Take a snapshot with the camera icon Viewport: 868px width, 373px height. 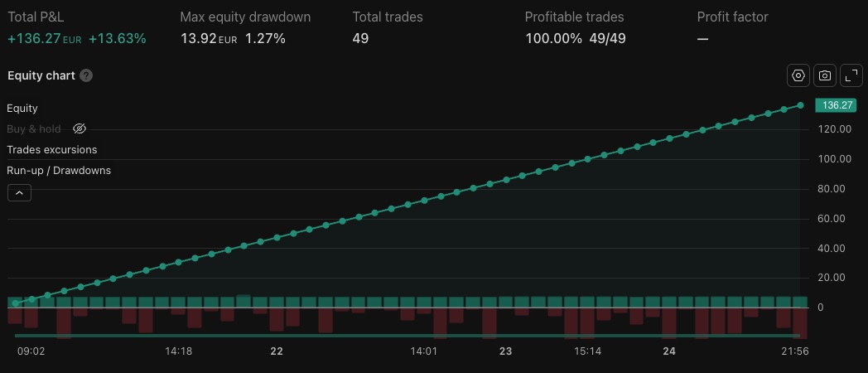tap(824, 75)
